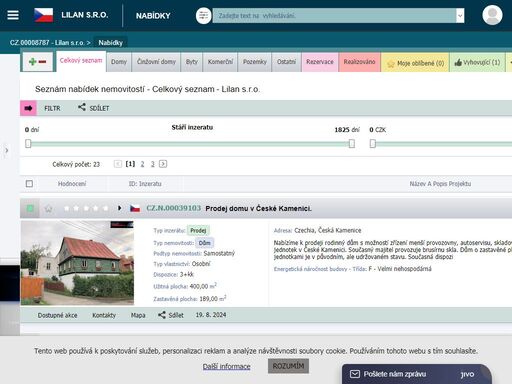
Task: Switch to the Byty tab
Action: tap(192, 62)
